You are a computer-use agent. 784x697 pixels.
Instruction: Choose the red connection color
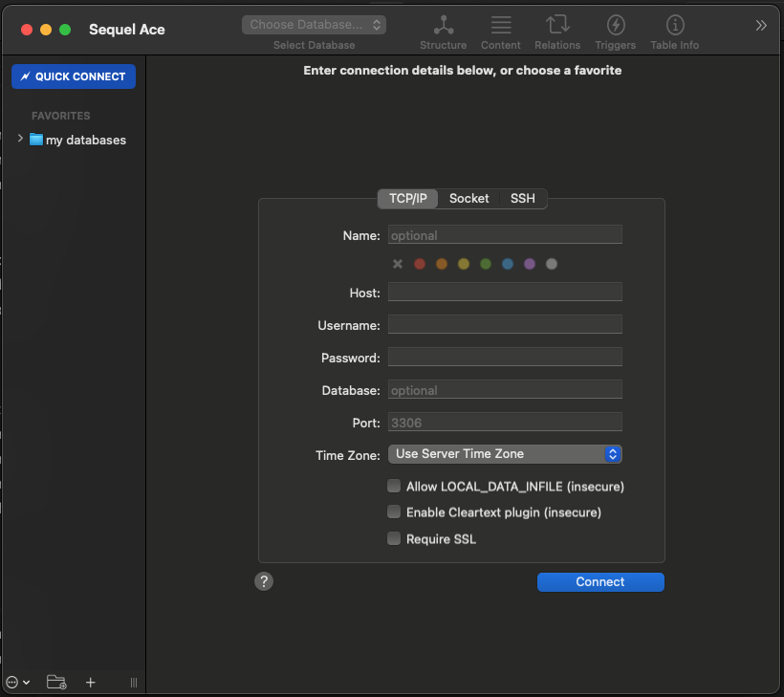(x=420, y=264)
